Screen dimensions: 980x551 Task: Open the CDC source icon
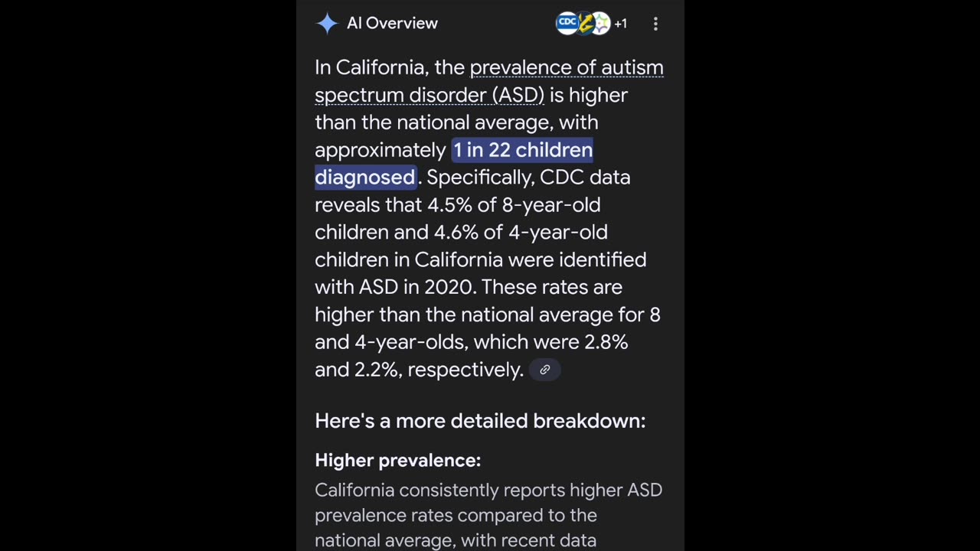(567, 23)
